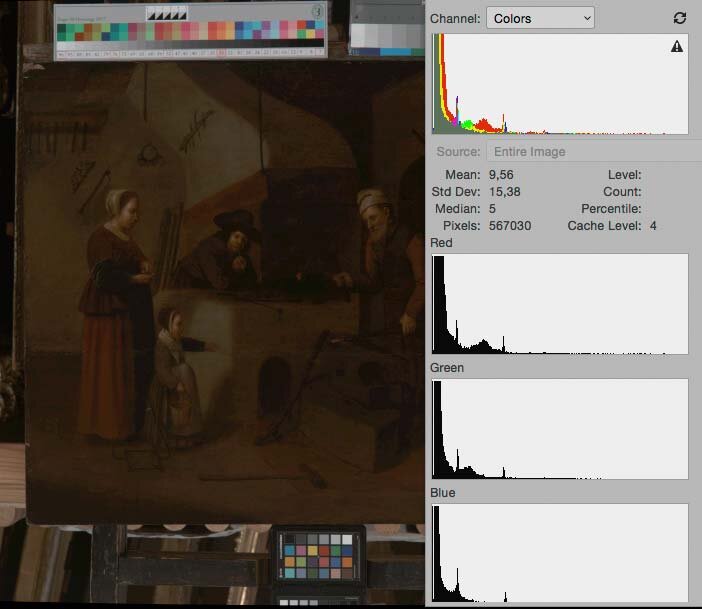Screen dimensions: 702x609
Task: Click the woman in the red dress
Action: tap(116, 313)
